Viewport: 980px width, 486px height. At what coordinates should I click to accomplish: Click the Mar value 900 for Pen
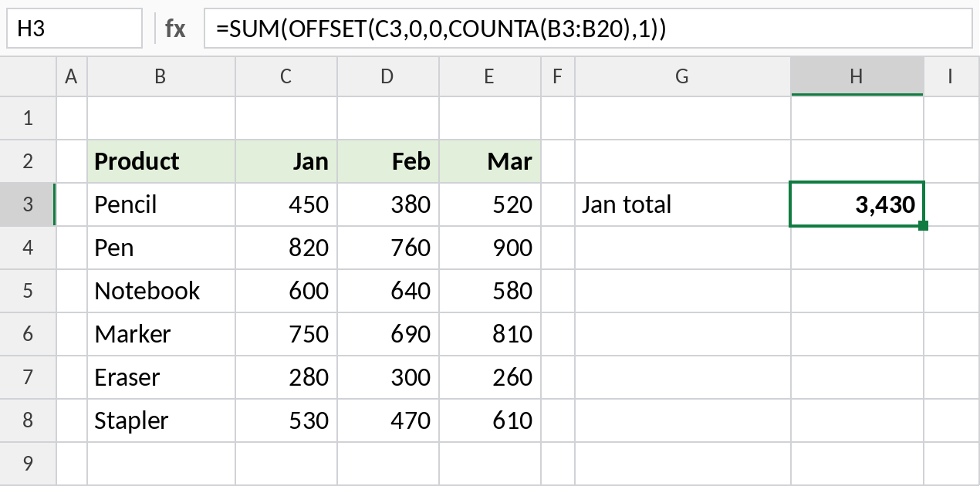[490, 248]
